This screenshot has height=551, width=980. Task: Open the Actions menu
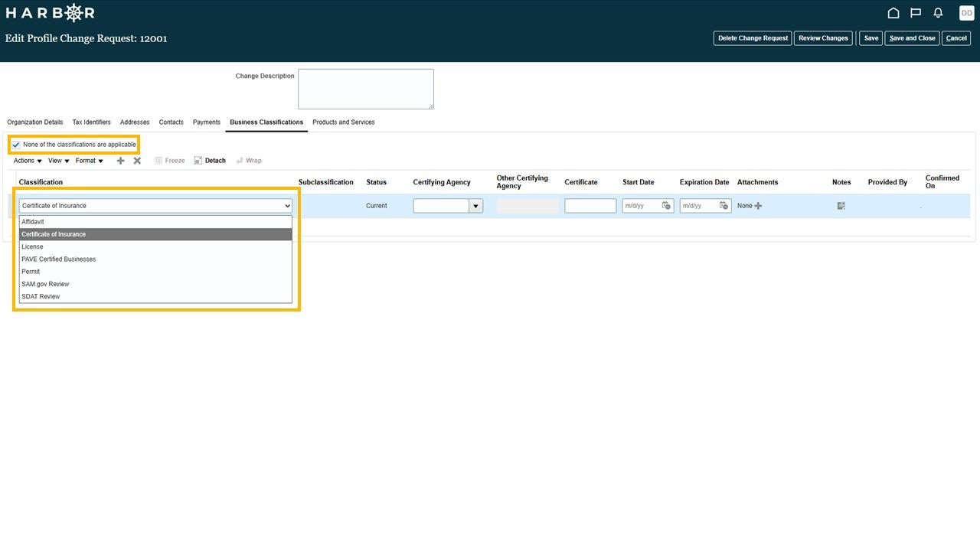[x=28, y=161]
